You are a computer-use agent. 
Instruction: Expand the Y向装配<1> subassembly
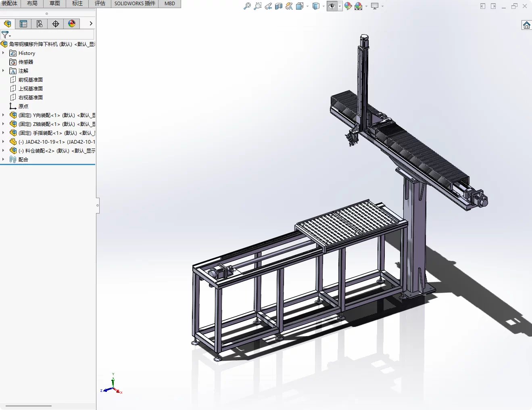[3, 115]
